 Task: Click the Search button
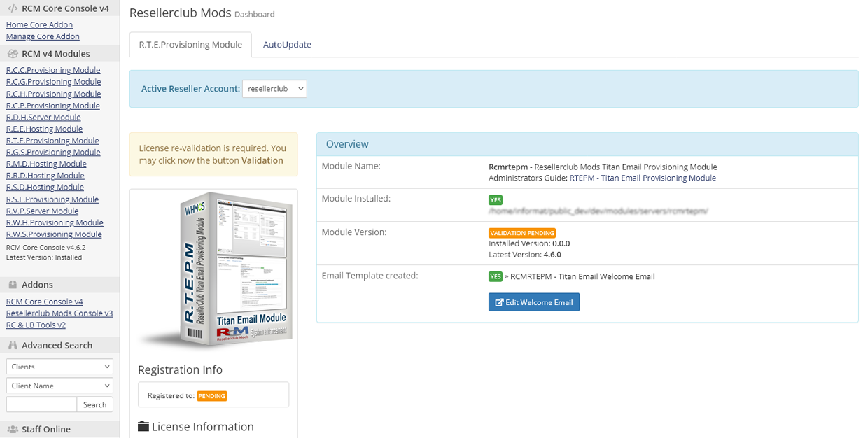(x=95, y=404)
